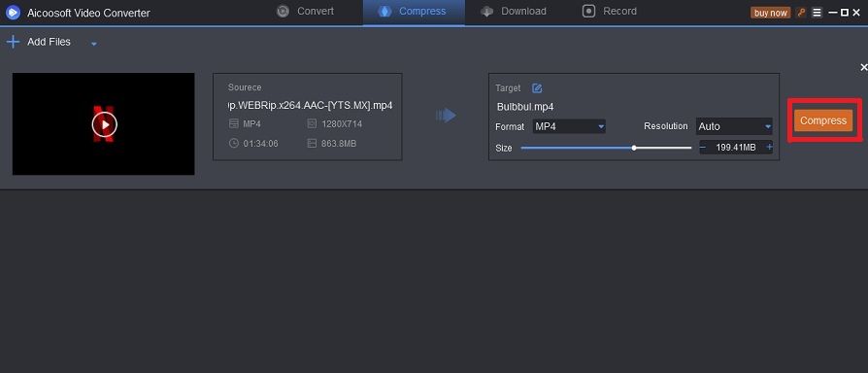Play the video preview thumbnail

(105, 124)
